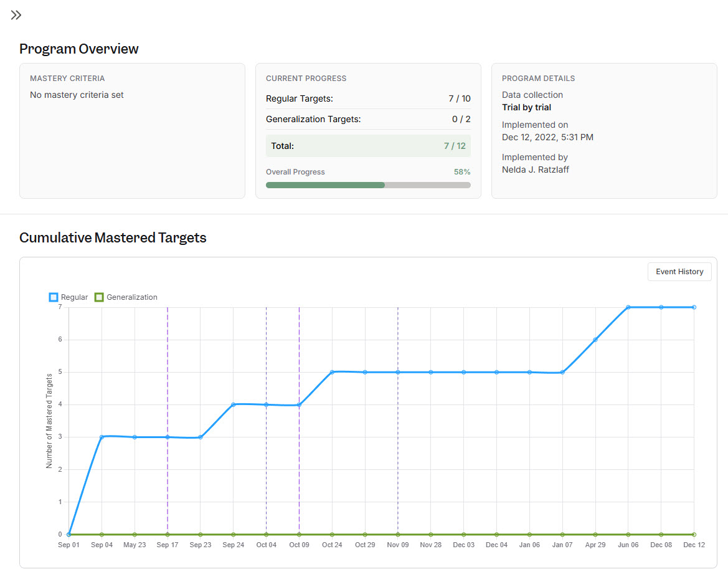Click the 'Generalization Targets:' label
This screenshot has width=728, height=569.
coord(313,119)
